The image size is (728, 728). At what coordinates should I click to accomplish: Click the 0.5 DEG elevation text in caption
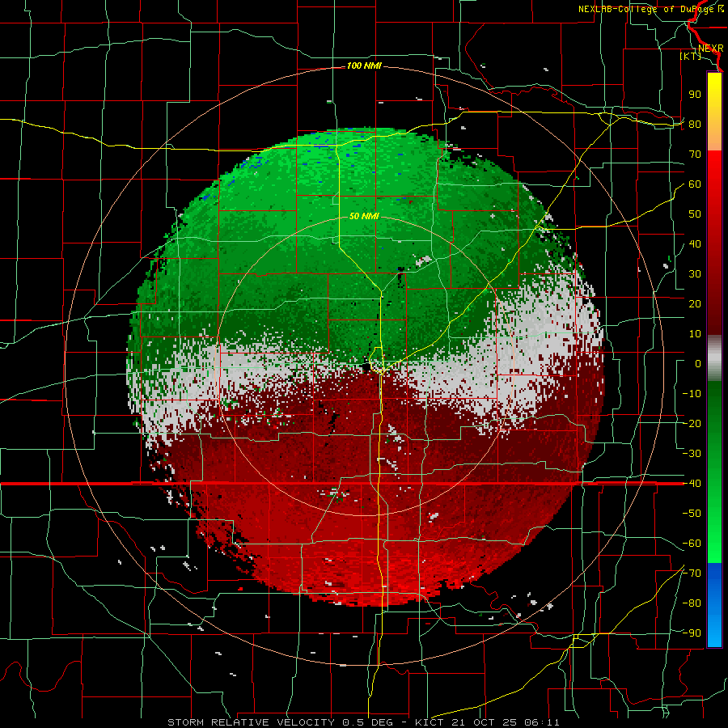pyautogui.click(x=366, y=722)
